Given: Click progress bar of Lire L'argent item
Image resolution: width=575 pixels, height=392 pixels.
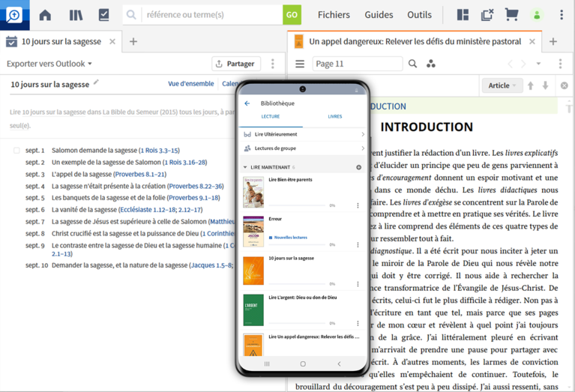Looking at the screenshot, I should 297,323.
